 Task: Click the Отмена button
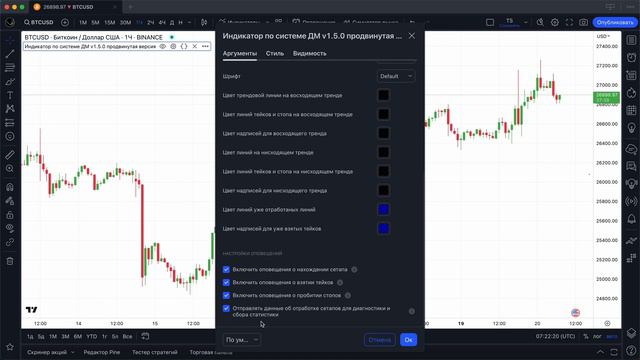(x=380, y=340)
